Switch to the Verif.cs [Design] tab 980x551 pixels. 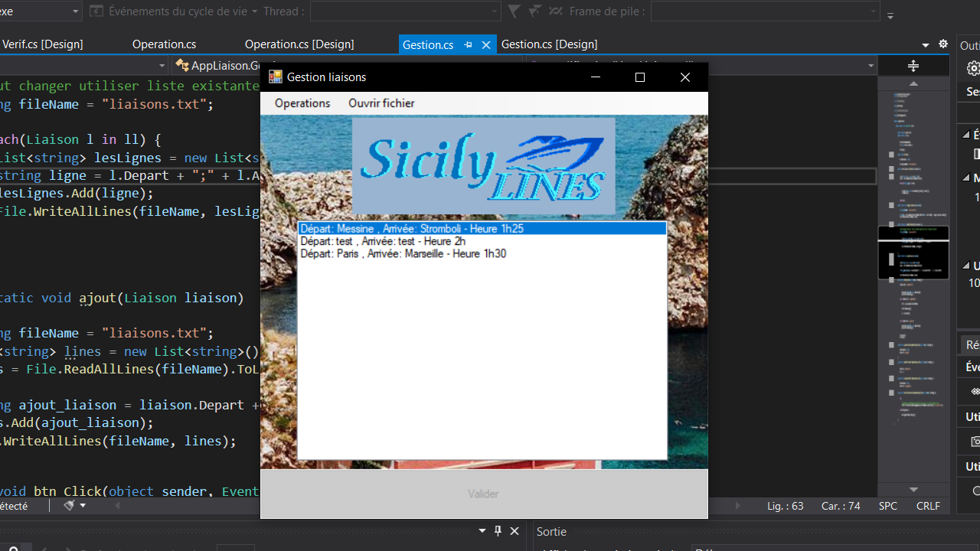(x=42, y=44)
